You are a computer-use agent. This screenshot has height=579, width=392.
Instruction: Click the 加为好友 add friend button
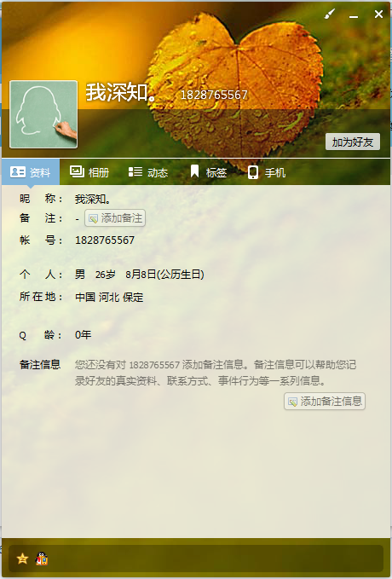[x=353, y=142]
